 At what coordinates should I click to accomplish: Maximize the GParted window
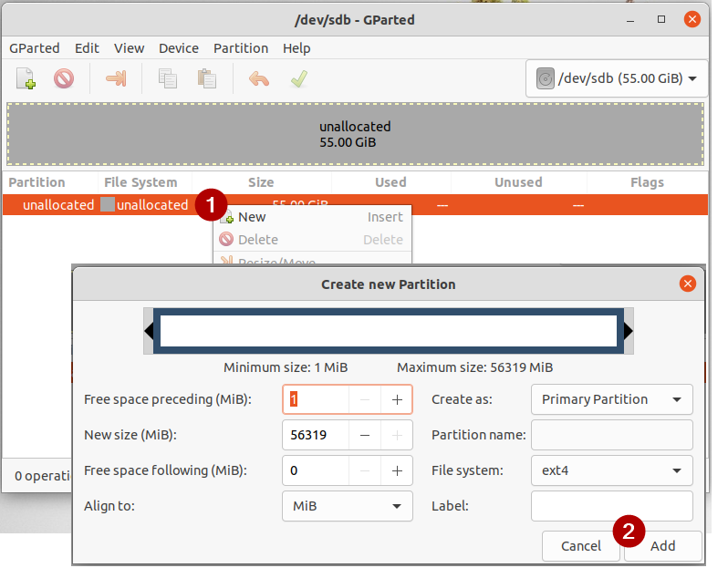point(661,19)
